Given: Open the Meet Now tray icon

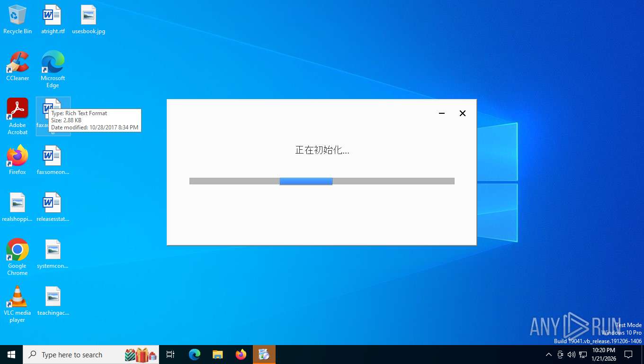Looking at the screenshot, I should pyautogui.click(x=560, y=355).
